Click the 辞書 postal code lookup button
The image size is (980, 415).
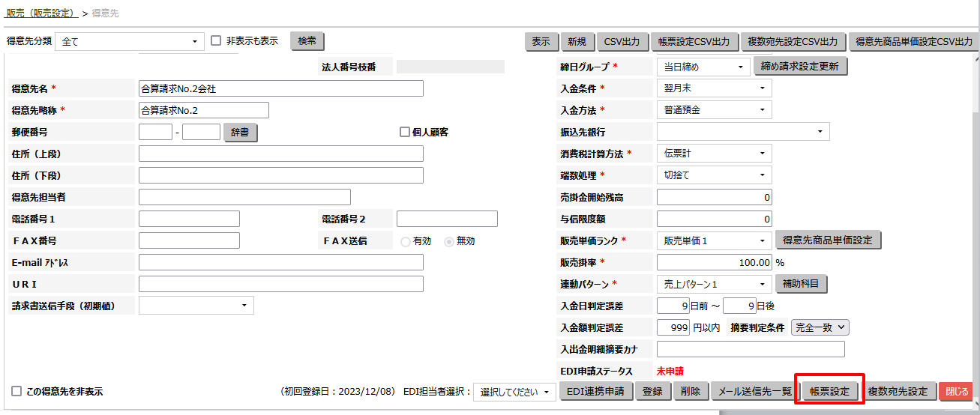tap(241, 132)
